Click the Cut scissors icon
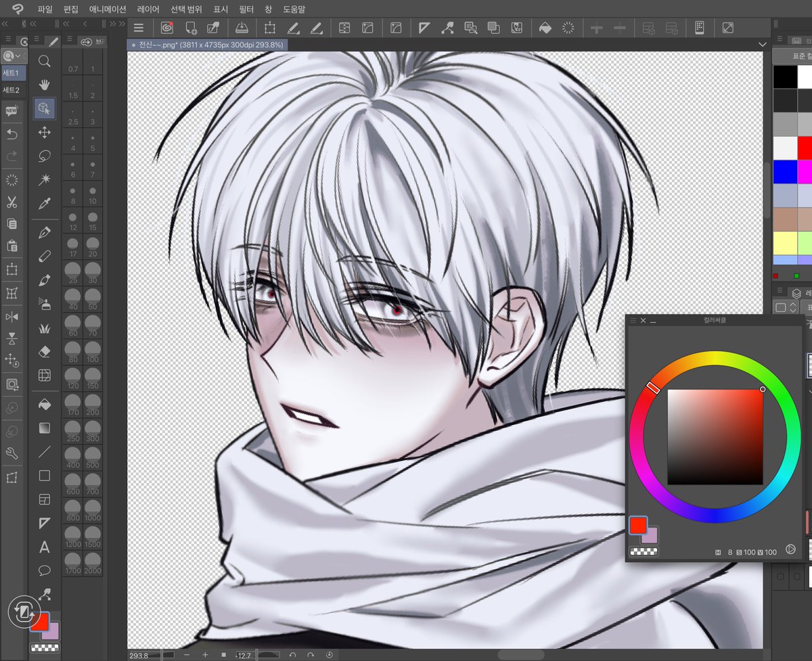Screen dimensions: 812x661 point(12,202)
